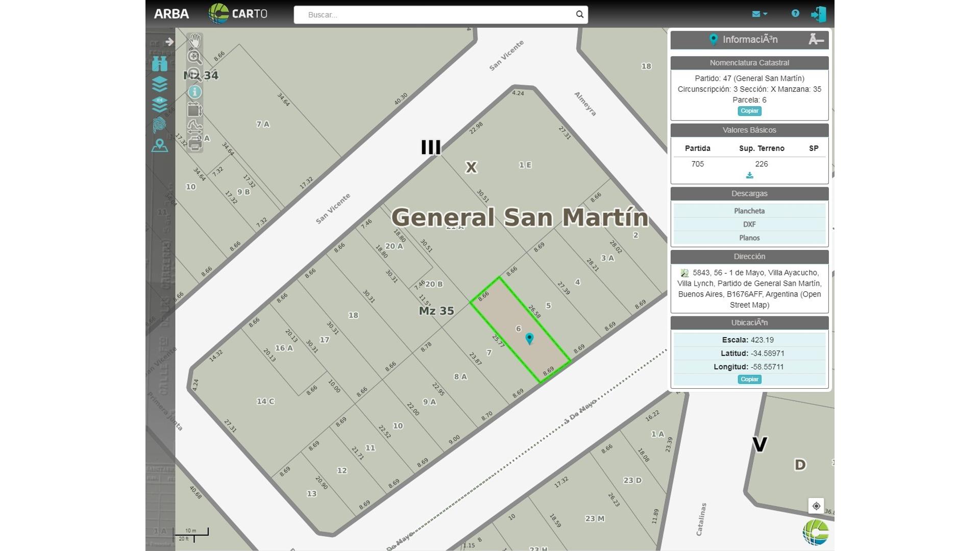The height and width of the screenshot is (551, 980).
Task: Click parcel 1 E on the map
Action: click(x=525, y=165)
